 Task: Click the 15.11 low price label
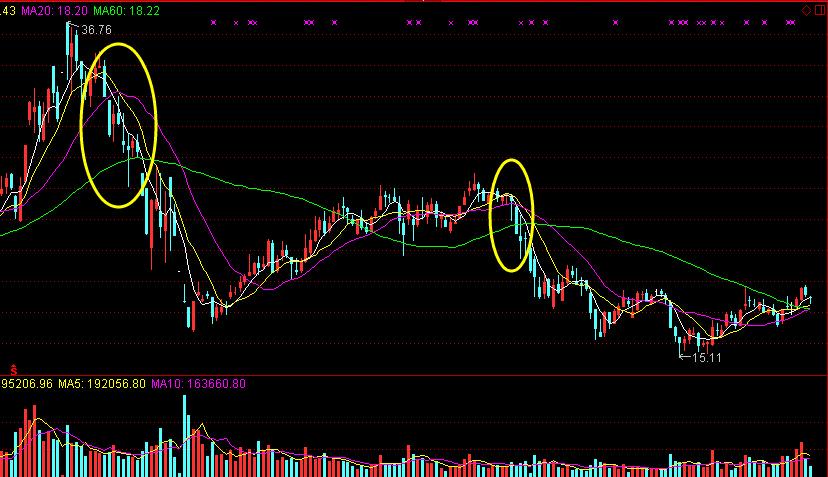click(704, 357)
